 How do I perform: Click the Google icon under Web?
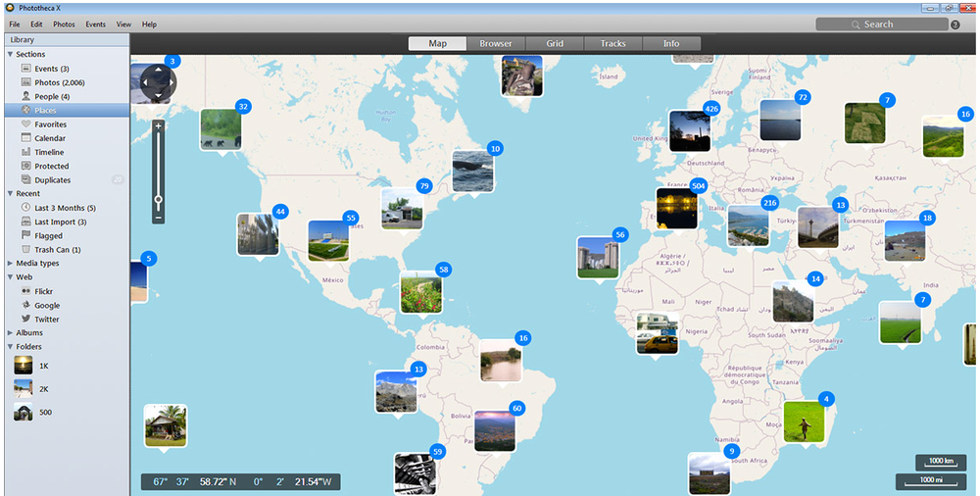25,305
